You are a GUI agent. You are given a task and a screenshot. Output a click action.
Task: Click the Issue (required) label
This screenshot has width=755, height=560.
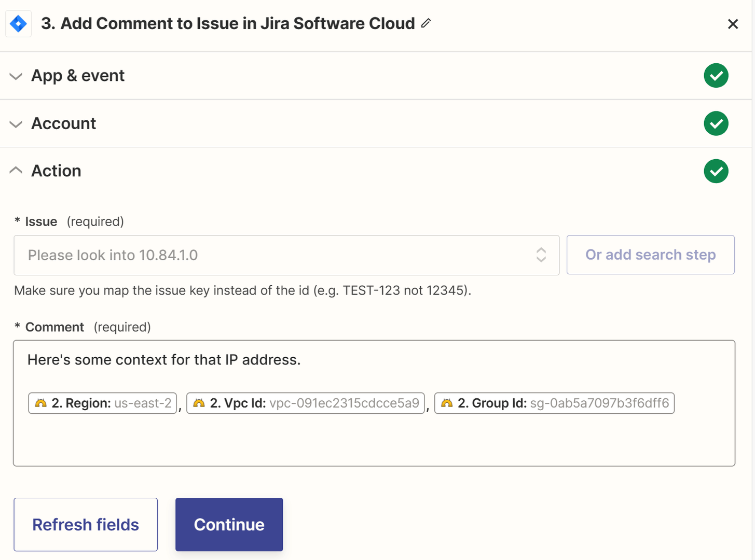tap(69, 221)
